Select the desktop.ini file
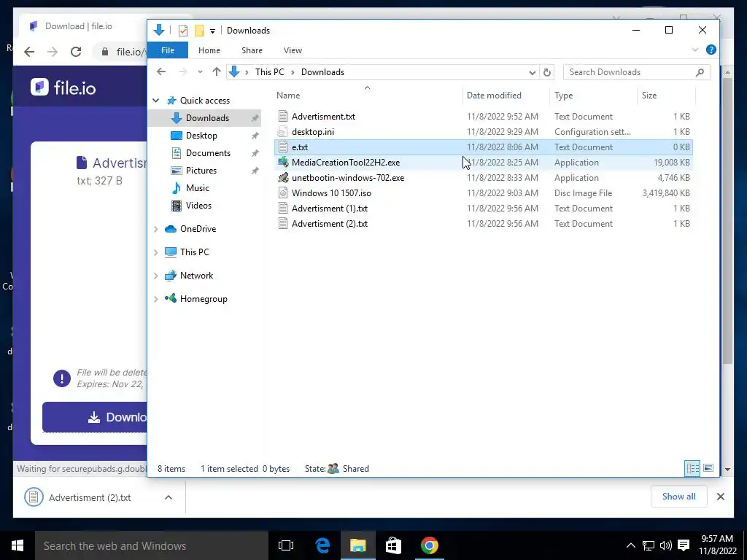 (483, 132)
